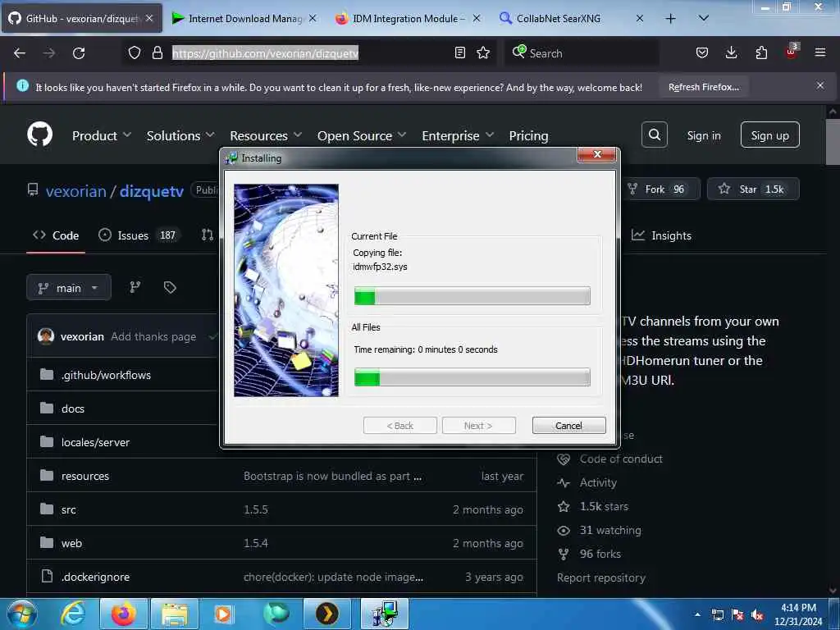Click Cancel in the Installing dialog
This screenshot has height=630, width=840.
point(568,426)
